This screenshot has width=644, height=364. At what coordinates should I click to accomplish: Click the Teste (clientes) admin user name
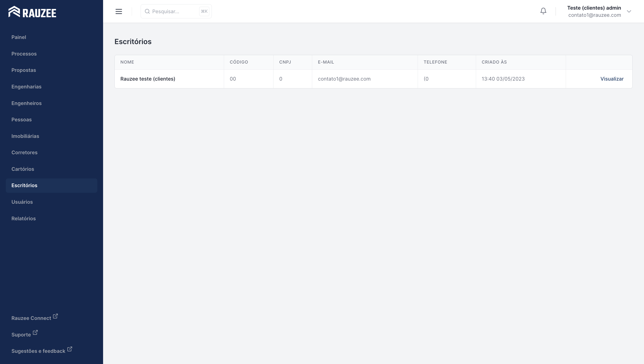click(x=594, y=8)
